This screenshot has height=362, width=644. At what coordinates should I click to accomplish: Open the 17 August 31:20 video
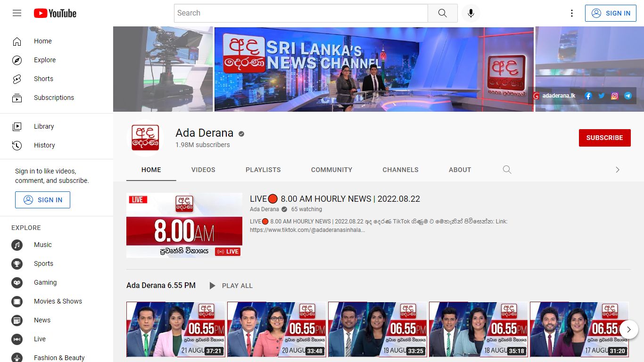pyautogui.click(x=579, y=329)
